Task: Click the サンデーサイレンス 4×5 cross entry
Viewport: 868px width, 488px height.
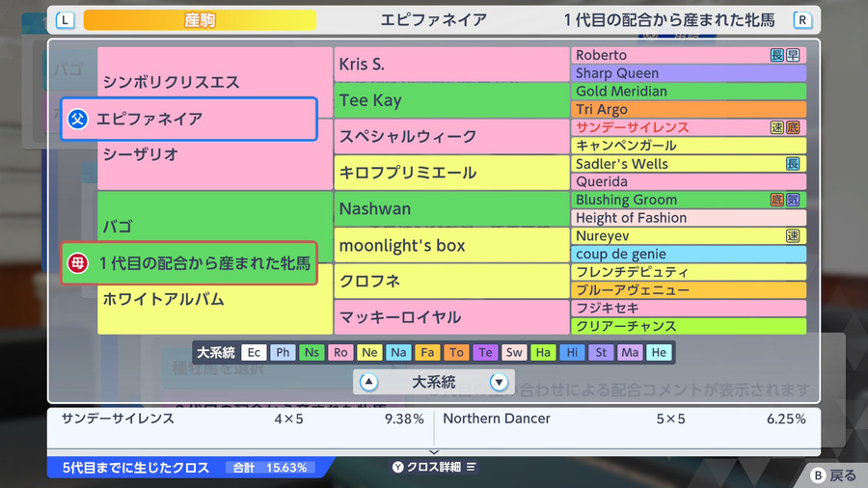Action: pos(242,419)
